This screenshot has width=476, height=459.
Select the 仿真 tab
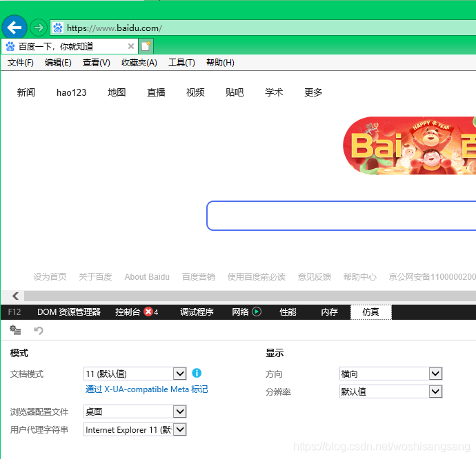(x=371, y=312)
